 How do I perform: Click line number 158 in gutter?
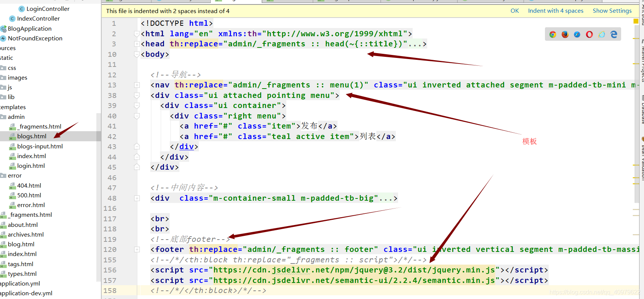(x=110, y=291)
